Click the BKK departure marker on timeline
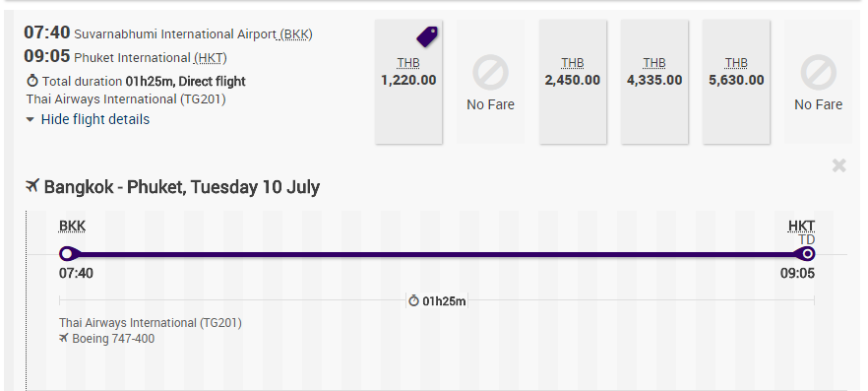Image resolution: width=868 pixels, height=391 pixels. coord(67,254)
